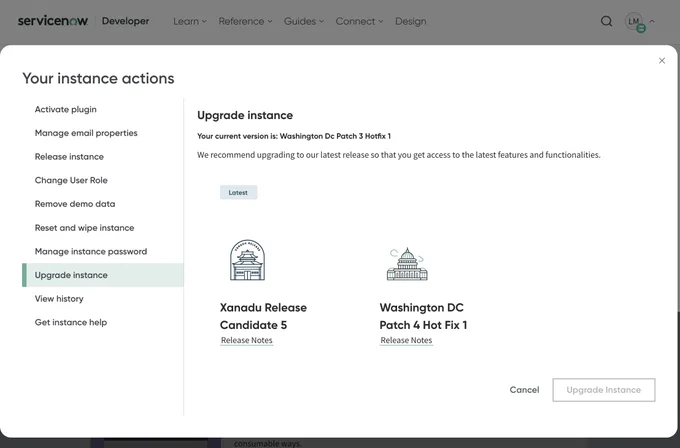Select Upgrade instance in sidebar
This screenshot has width=680, height=448.
point(103,275)
